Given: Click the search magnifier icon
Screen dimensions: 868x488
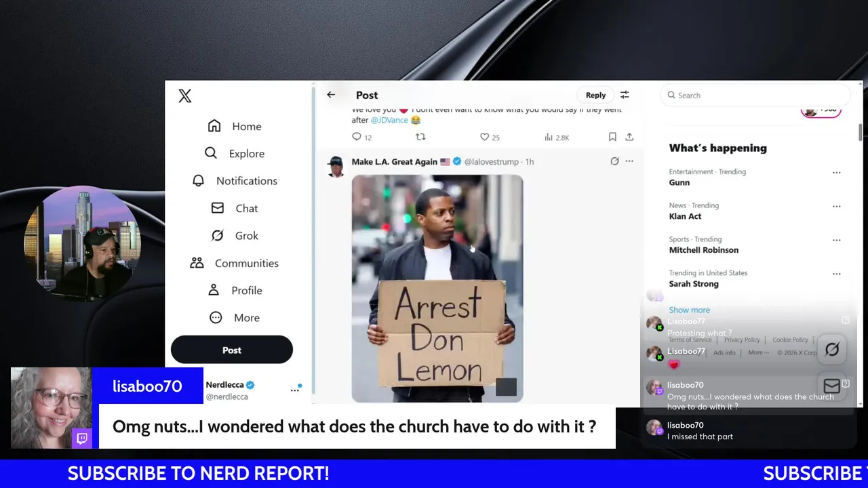Looking at the screenshot, I should pos(671,96).
